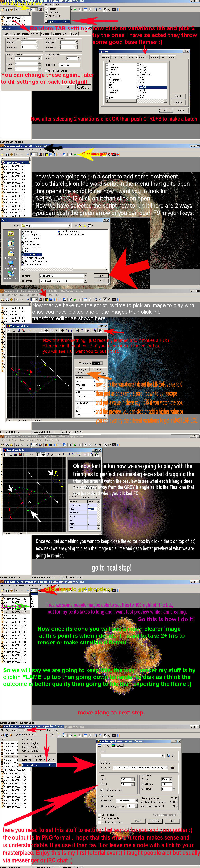Uncheck the eyefish variation checkbox
Screen dimensions: 200x868
coord(138,87)
